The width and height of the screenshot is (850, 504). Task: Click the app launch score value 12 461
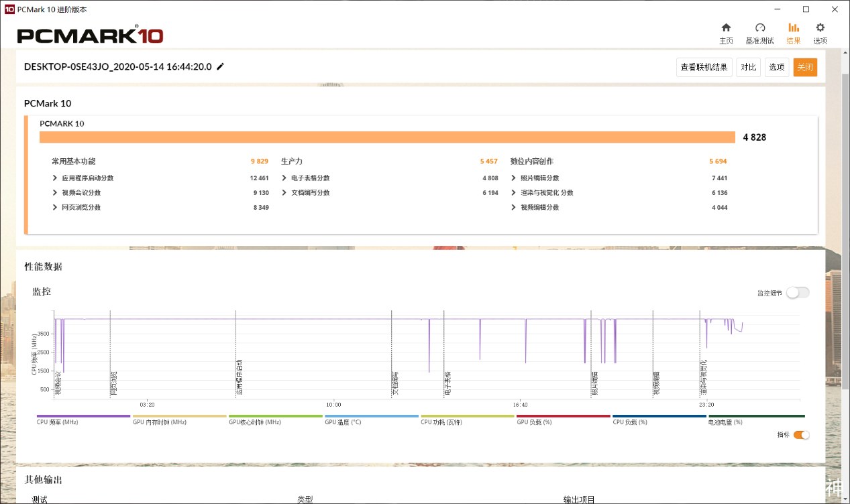259,178
